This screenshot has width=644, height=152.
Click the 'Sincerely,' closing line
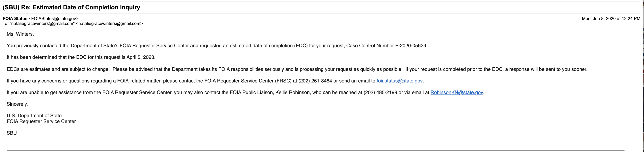pos(17,104)
